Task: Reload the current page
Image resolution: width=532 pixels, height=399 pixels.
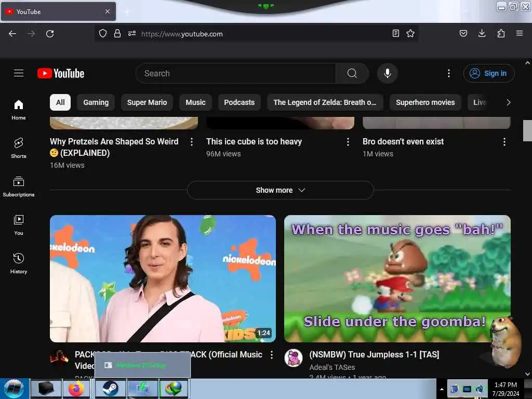Action: (x=50, y=34)
